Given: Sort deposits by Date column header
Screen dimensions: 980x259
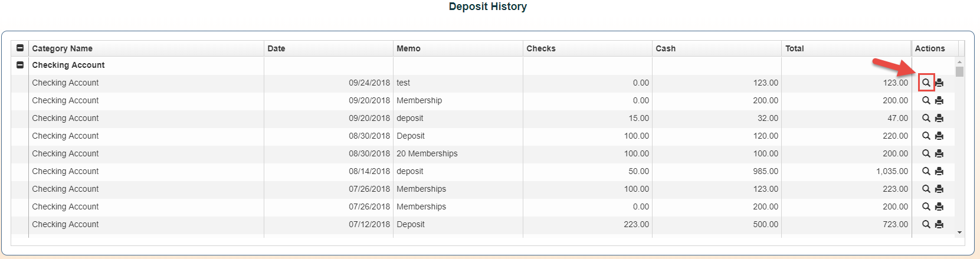Looking at the screenshot, I should click(x=276, y=48).
